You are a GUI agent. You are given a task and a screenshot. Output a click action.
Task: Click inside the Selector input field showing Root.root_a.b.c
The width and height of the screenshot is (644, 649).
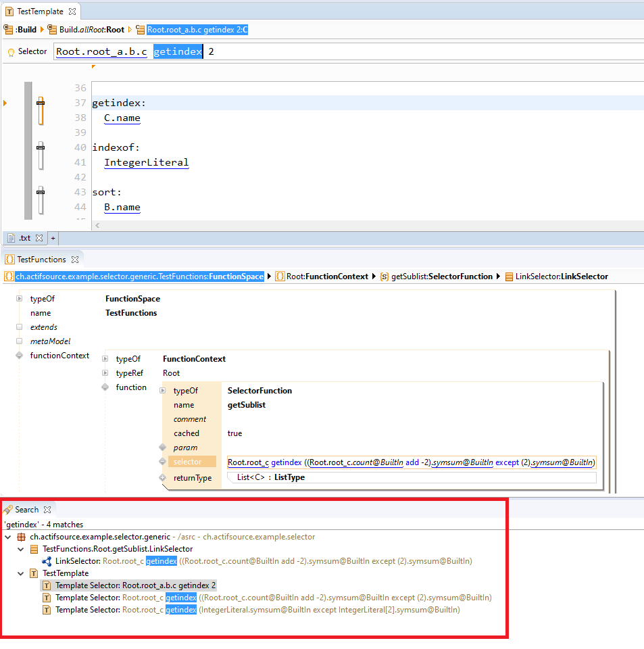click(x=101, y=51)
